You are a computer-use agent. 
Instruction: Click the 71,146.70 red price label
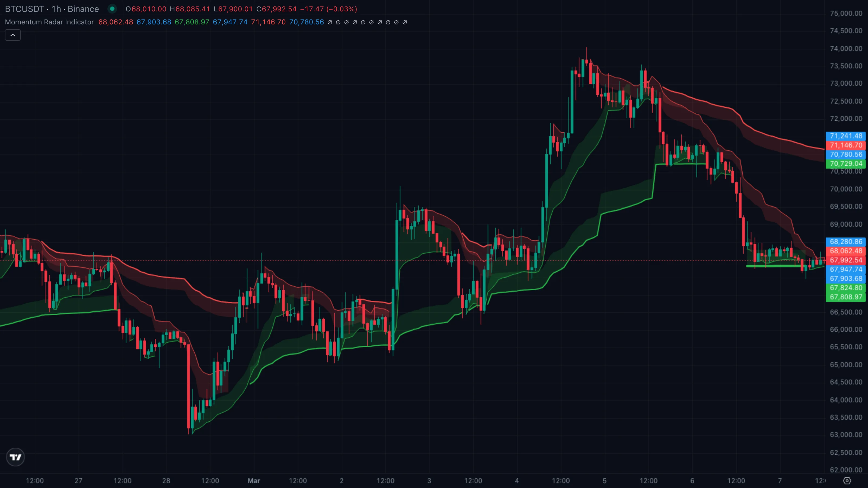point(846,145)
